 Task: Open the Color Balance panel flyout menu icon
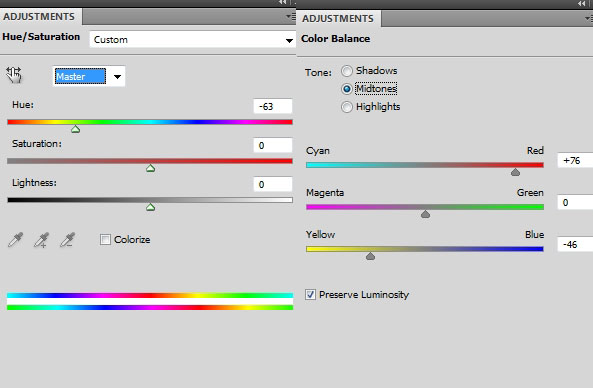[588, 18]
